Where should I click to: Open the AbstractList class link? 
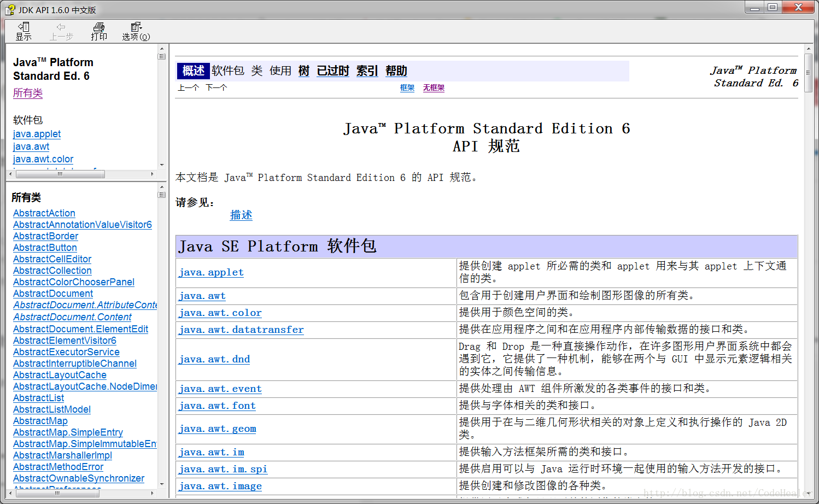[38, 398]
